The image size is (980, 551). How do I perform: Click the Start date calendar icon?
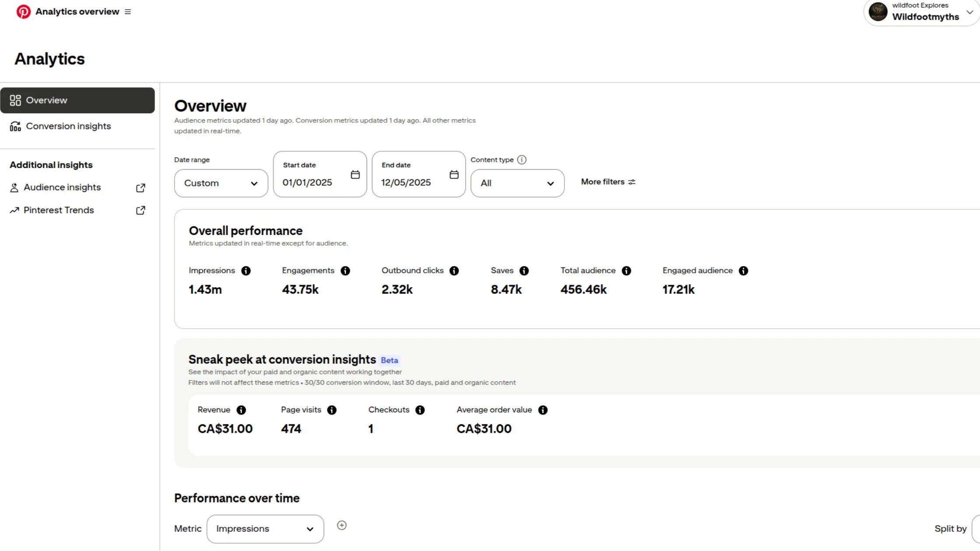click(x=355, y=174)
